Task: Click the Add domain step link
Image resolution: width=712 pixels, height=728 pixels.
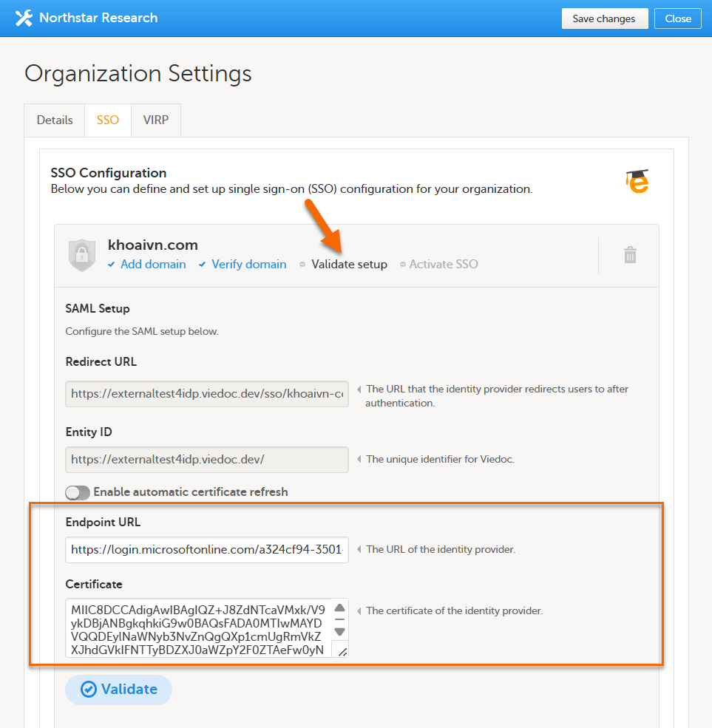Action: [153, 265]
